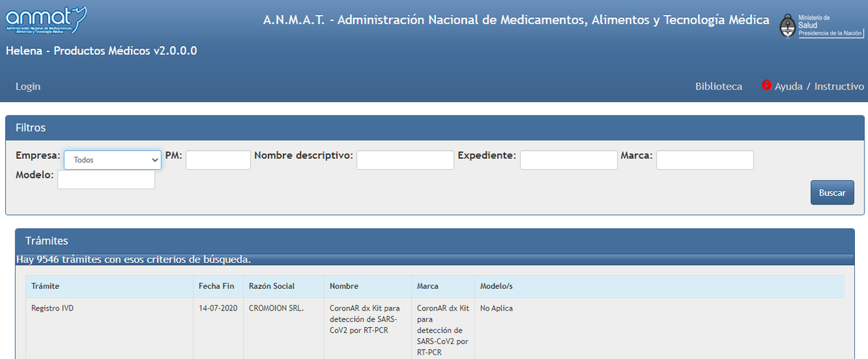Click the Ministerio de Salud emblem
868x359 pixels.
coord(788,25)
